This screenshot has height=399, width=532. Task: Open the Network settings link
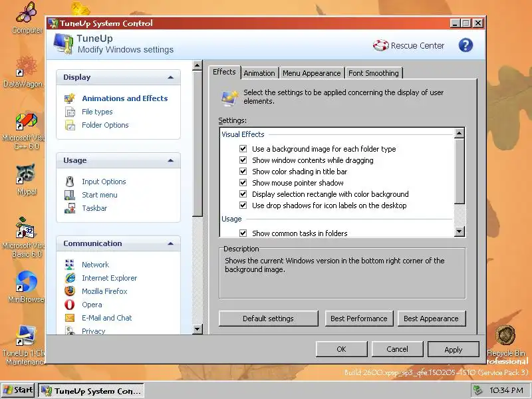(x=95, y=265)
